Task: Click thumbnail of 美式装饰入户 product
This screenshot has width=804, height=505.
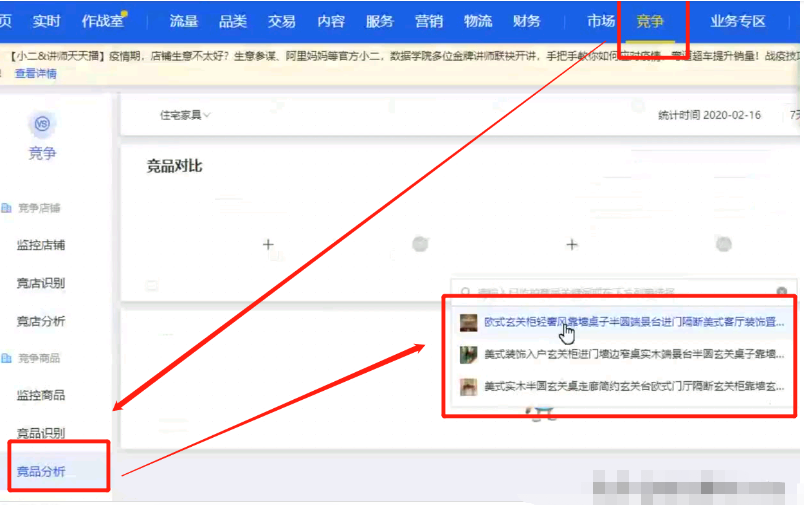Action: (x=468, y=354)
